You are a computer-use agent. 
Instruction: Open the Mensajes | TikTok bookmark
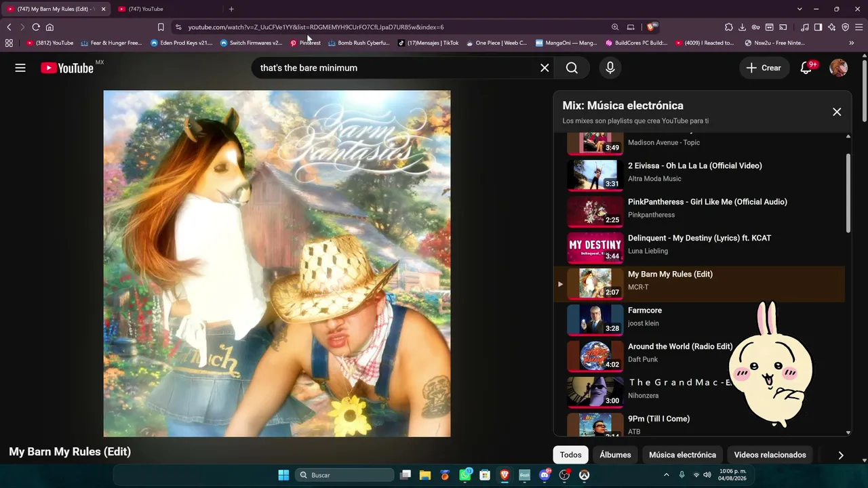428,43
